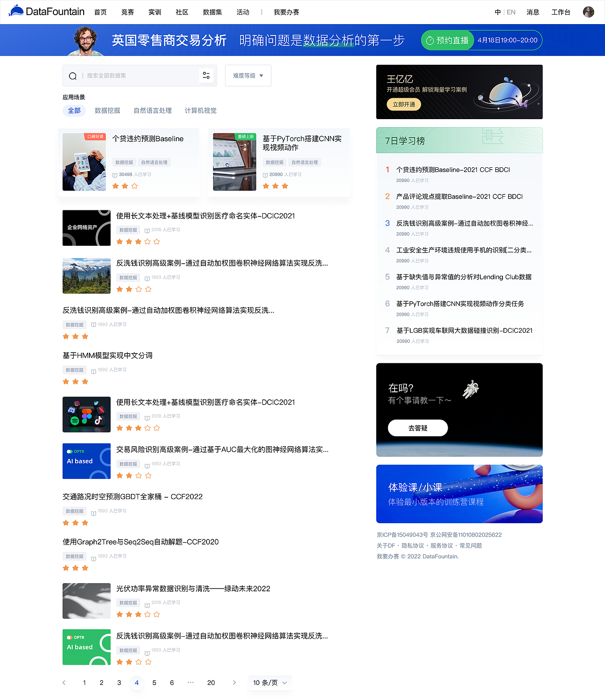Screen dimensions: 605x700
Task: Click the user avatar in the top bar
Action: [588, 12]
